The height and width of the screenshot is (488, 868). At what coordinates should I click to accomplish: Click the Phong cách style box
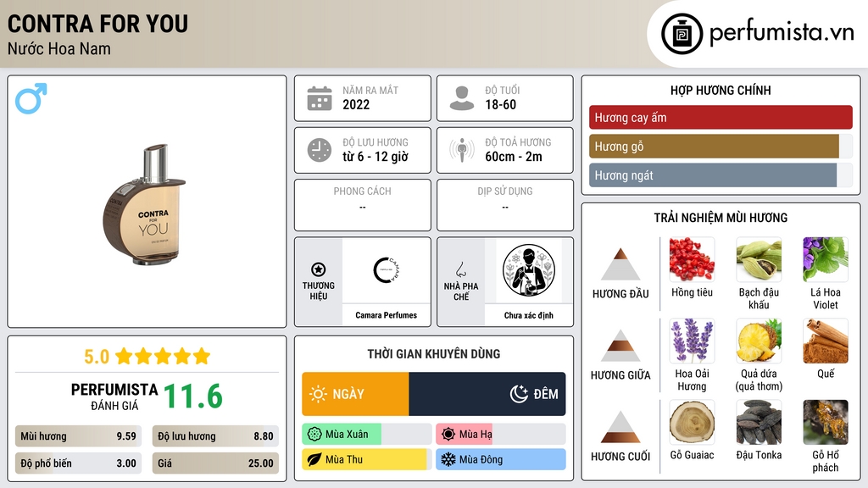tap(363, 205)
